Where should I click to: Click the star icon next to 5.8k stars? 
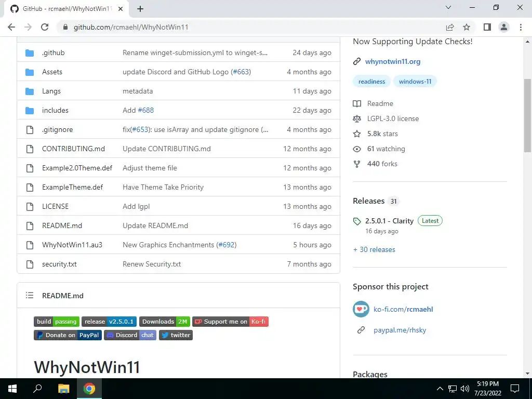point(356,134)
